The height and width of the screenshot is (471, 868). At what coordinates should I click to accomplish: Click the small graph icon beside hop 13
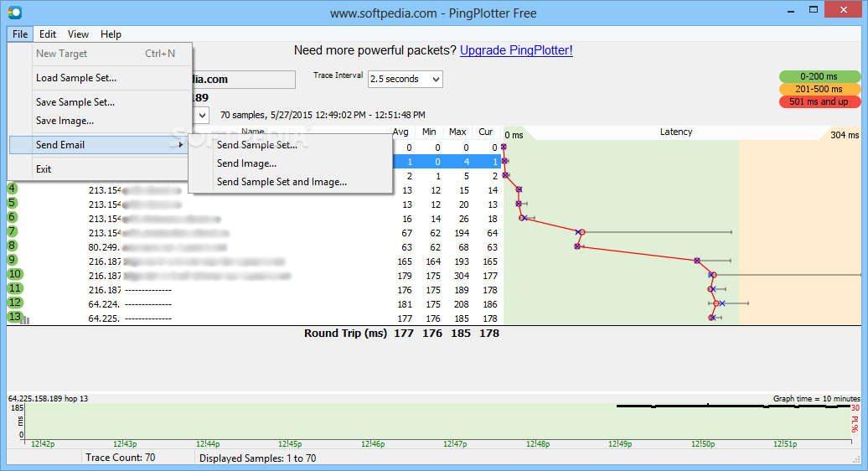point(25,320)
